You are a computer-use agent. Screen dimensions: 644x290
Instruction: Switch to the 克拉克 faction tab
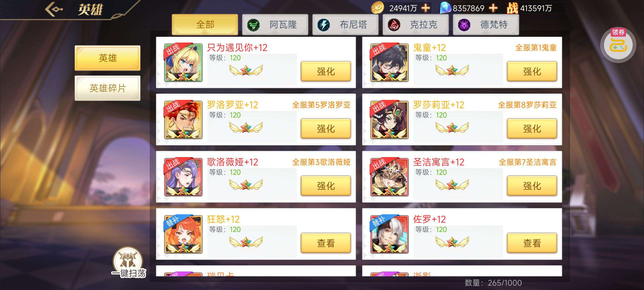(x=416, y=25)
